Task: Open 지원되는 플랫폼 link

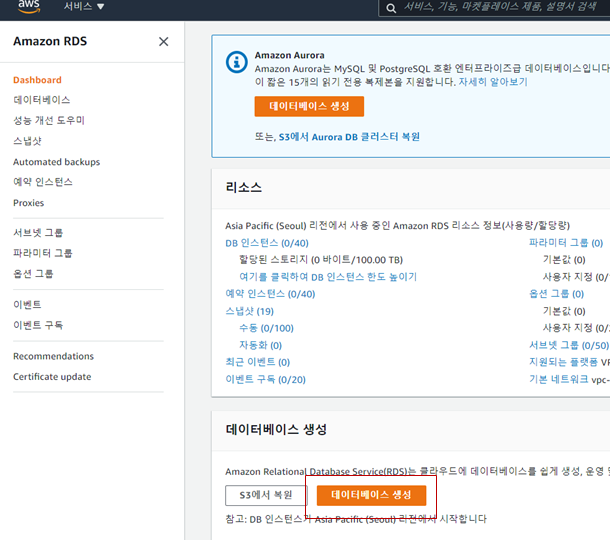Action: 563,362
